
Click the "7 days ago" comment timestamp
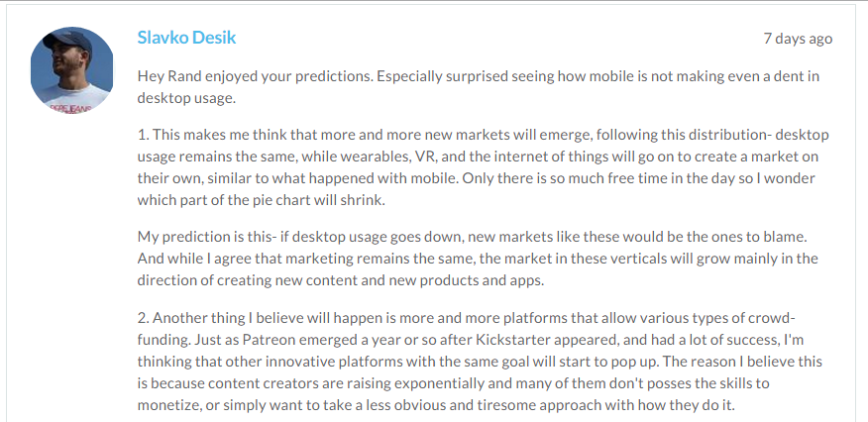pyautogui.click(x=798, y=39)
